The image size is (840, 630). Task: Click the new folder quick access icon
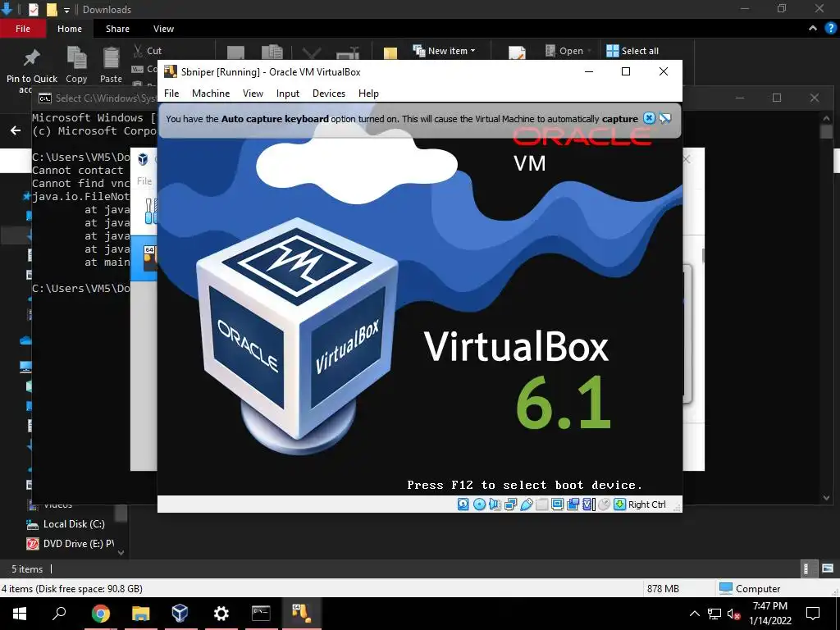52,10
